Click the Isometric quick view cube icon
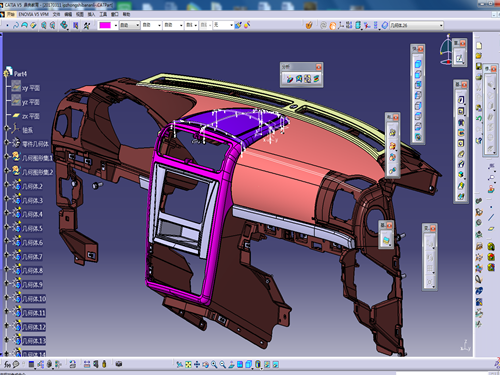Screen dimensions: 500x375 tap(249, 365)
